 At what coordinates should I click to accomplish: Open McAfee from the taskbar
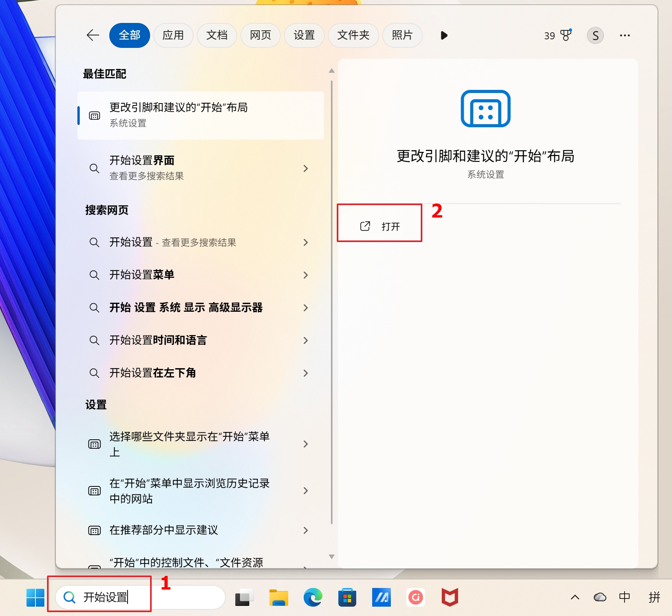(x=450, y=597)
